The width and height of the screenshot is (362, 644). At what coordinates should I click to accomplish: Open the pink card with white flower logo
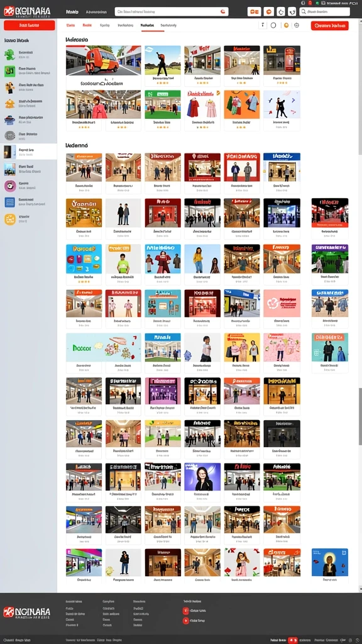pyautogui.click(x=282, y=303)
